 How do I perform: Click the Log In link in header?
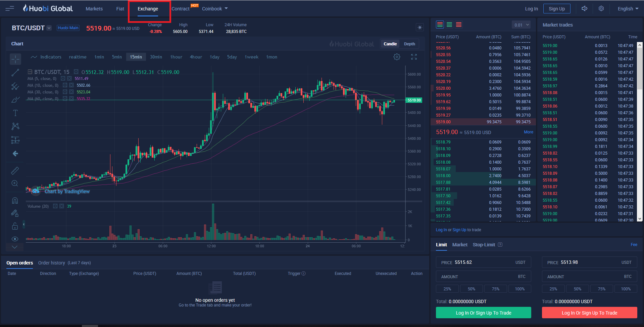[531, 9]
